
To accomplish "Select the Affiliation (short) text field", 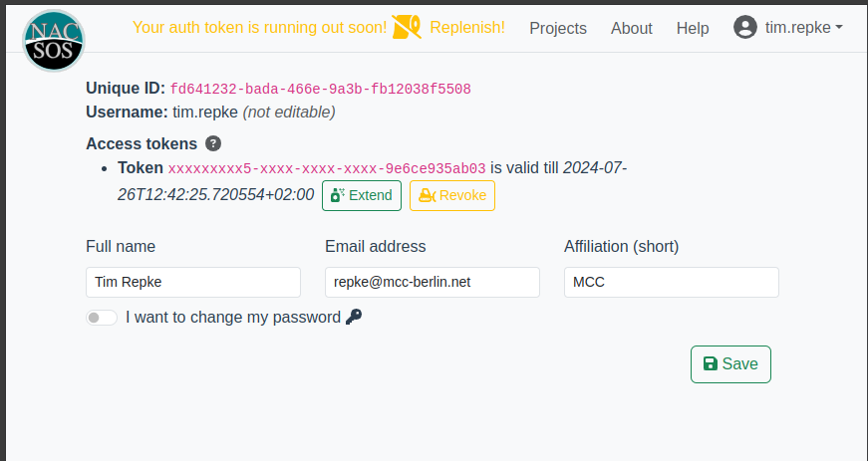I will [672, 282].
